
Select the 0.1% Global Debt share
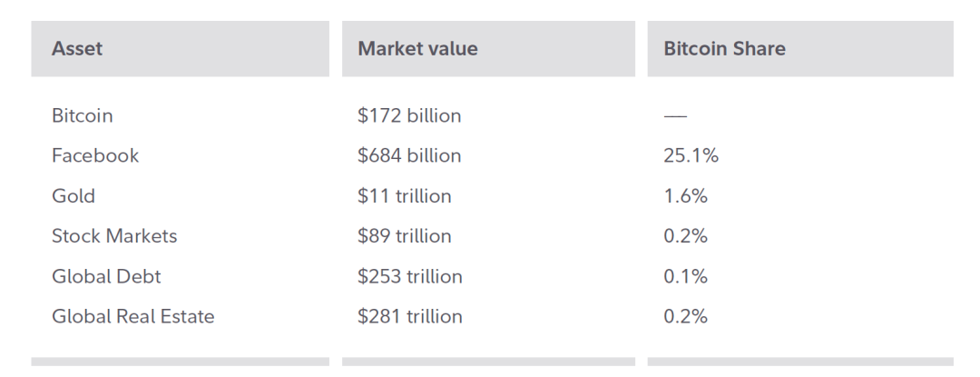(x=685, y=276)
